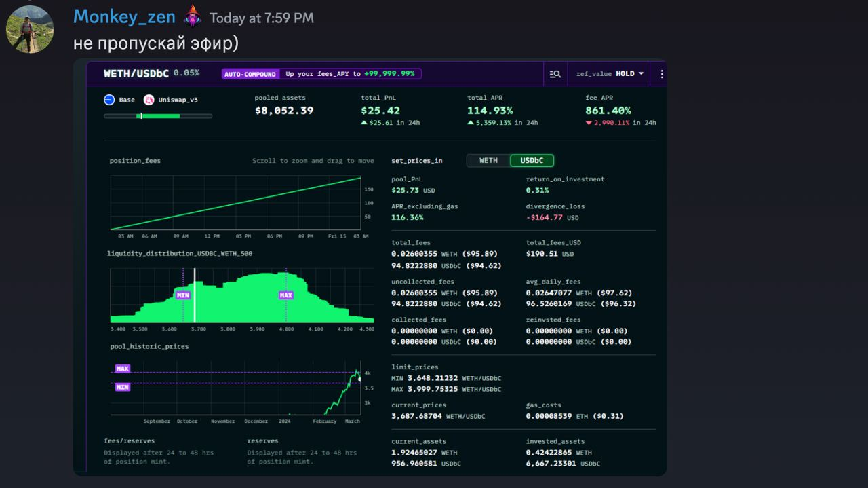Click the pool_PnL value $25.73
868x488 pixels.
406,191
